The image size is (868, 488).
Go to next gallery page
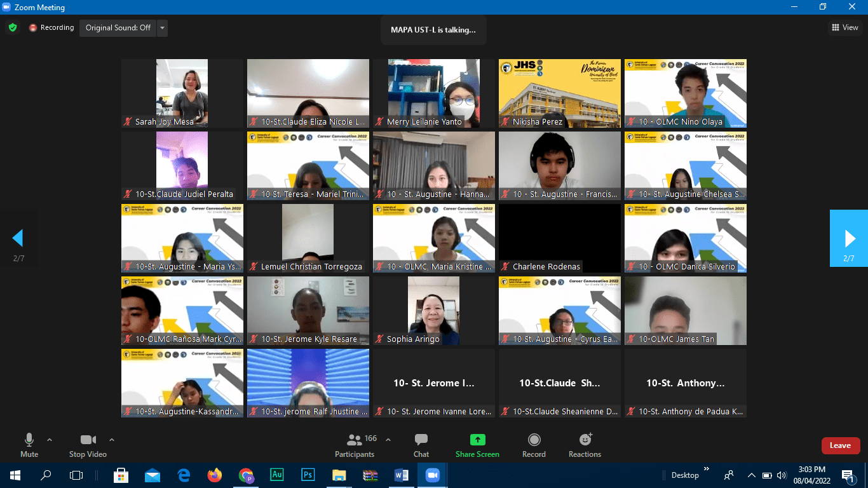pos(849,238)
